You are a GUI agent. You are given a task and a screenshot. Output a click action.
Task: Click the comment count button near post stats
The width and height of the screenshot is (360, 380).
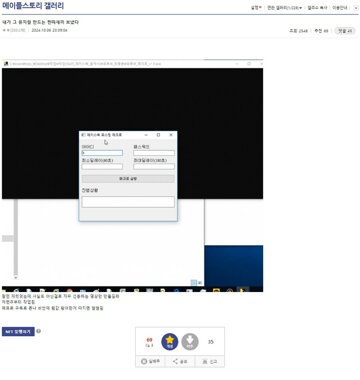(345, 31)
